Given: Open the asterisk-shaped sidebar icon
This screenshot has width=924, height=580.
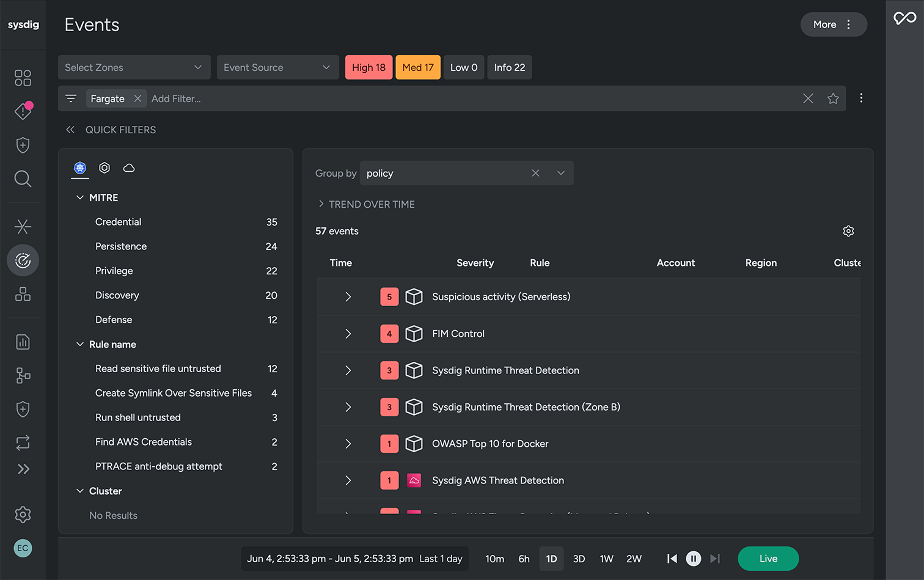Looking at the screenshot, I should pyautogui.click(x=23, y=227).
